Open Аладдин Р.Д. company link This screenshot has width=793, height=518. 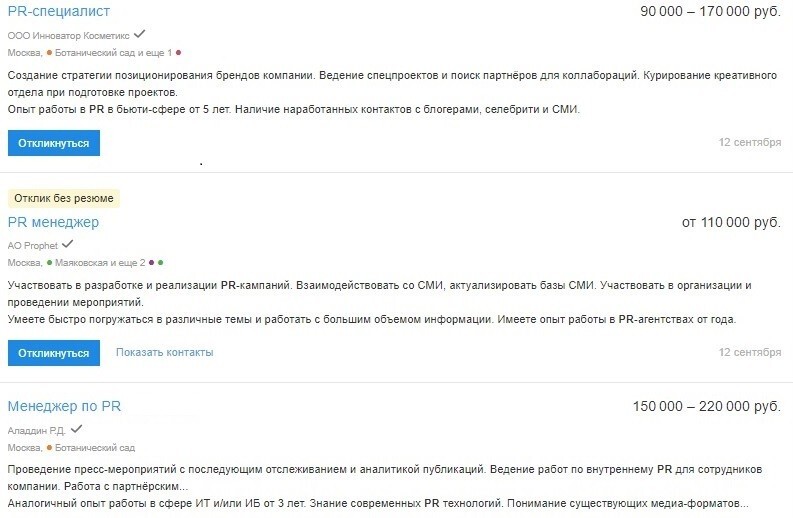(x=37, y=431)
